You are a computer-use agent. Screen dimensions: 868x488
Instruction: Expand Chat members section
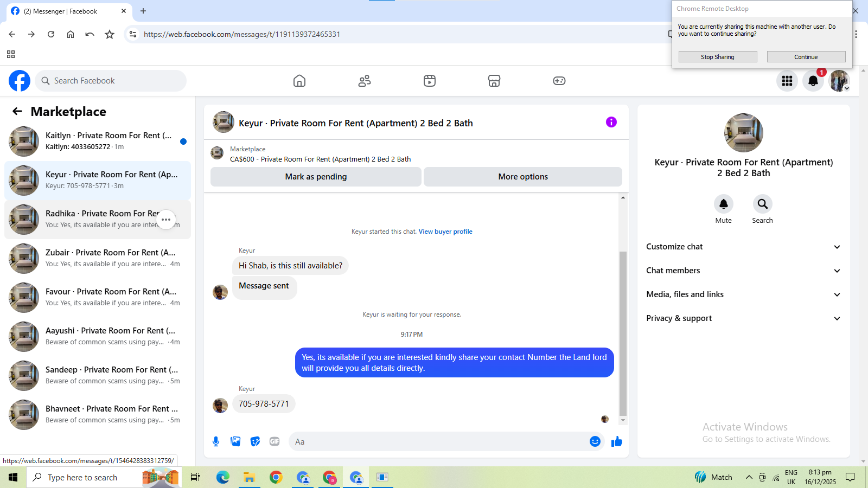(x=743, y=271)
